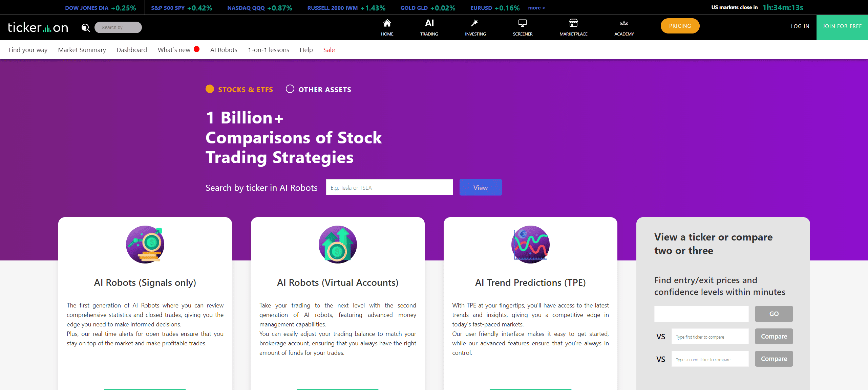Image resolution: width=868 pixels, height=390 pixels.
Task: Open the Market Summary menu item
Action: click(82, 50)
